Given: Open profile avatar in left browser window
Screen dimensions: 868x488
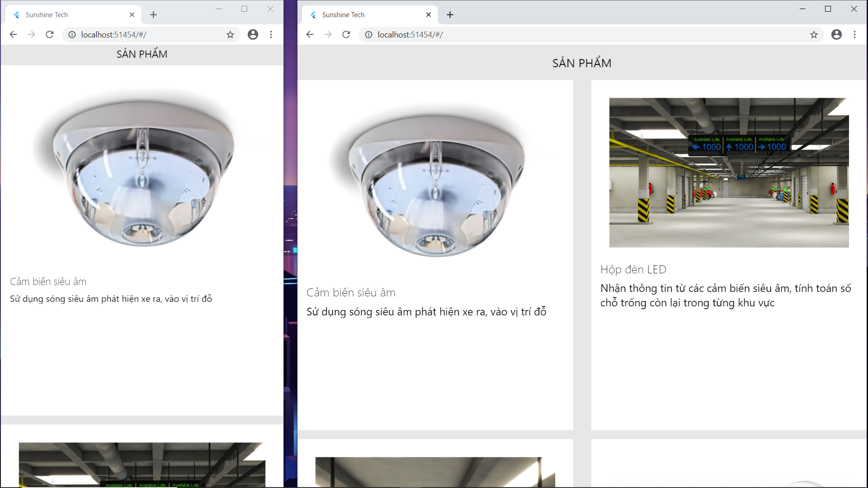Looking at the screenshot, I should (253, 34).
